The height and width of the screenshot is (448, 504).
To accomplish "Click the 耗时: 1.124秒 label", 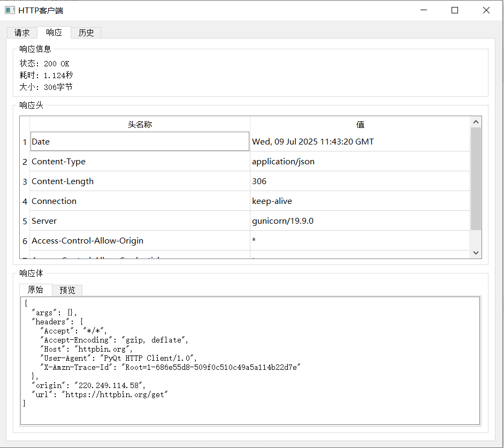I will [x=47, y=75].
